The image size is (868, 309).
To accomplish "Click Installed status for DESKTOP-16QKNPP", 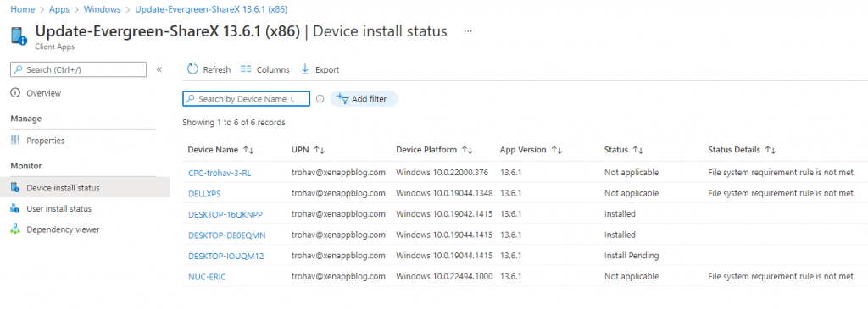I will pos(620,214).
